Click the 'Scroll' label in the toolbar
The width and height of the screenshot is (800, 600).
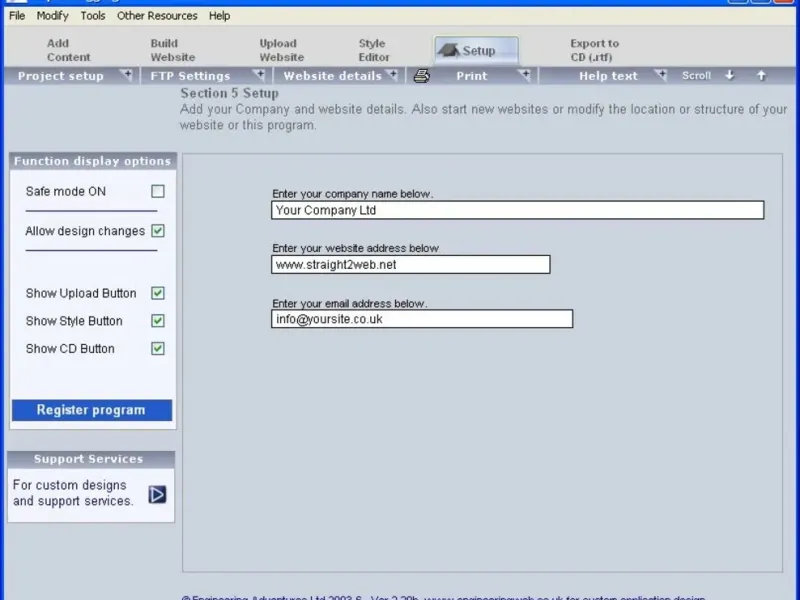click(x=696, y=76)
